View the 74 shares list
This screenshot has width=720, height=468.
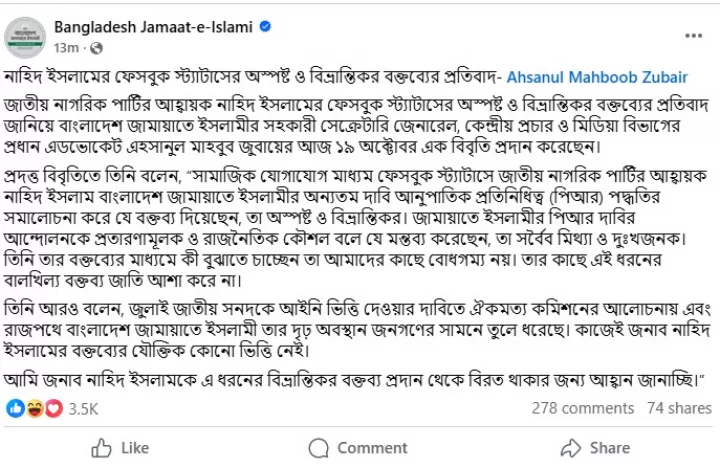pos(679,408)
